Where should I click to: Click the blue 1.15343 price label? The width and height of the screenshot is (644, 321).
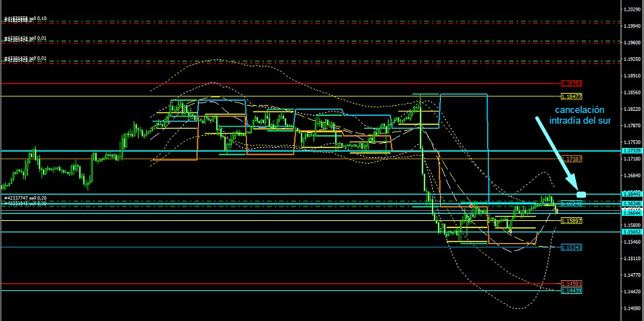(572, 247)
